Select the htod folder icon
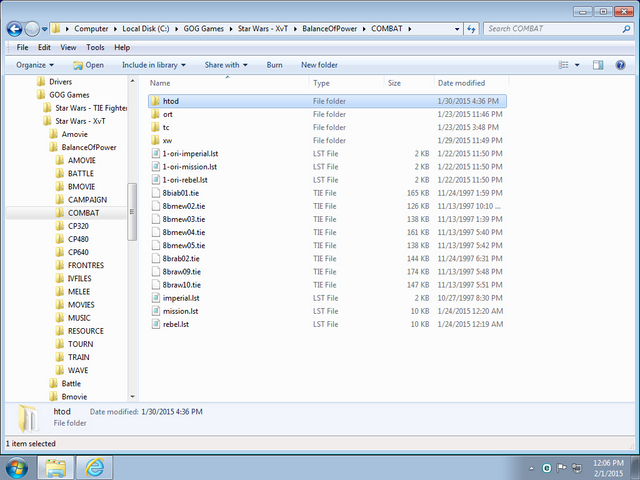The width and height of the screenshot is (640, 480). pyautogui.click(x=155, y=101)
